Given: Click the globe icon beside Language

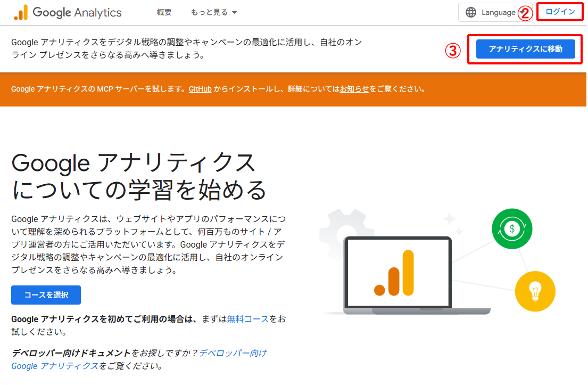Looking at the screenshot, I should tap(471, 12).
